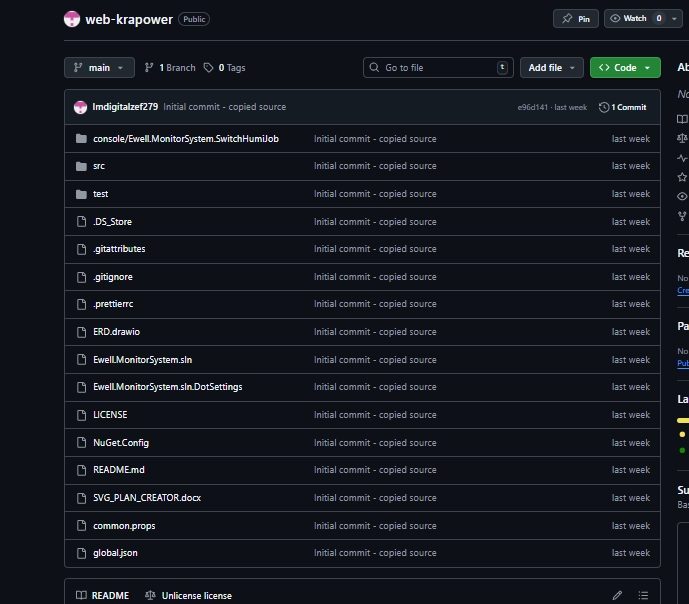
Task: Open Ewell.MonitorSystem.sln file
Action: [142, 360]
